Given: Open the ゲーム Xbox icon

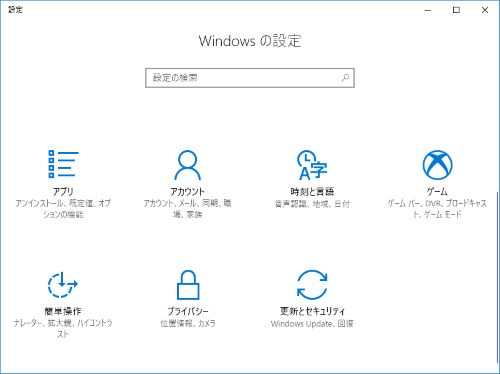Looking at the screenshot, I should click(437, 165).
